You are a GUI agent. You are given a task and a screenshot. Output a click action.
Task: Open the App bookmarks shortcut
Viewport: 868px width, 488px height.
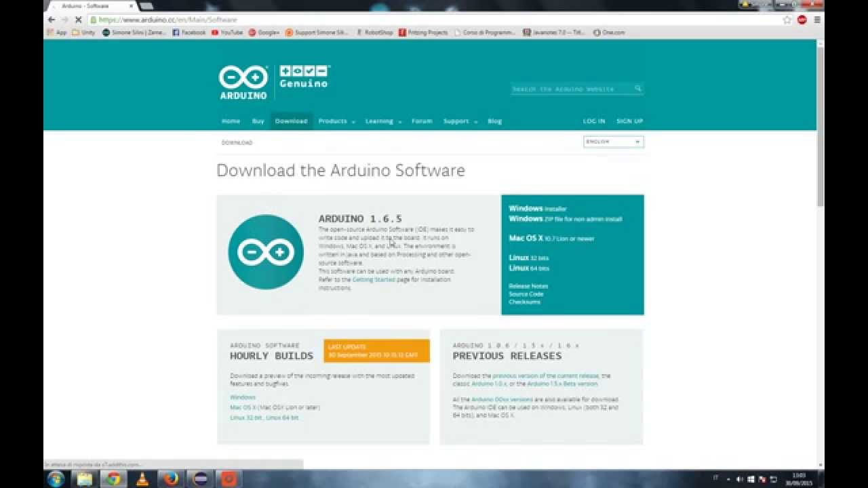click(57, 32)
